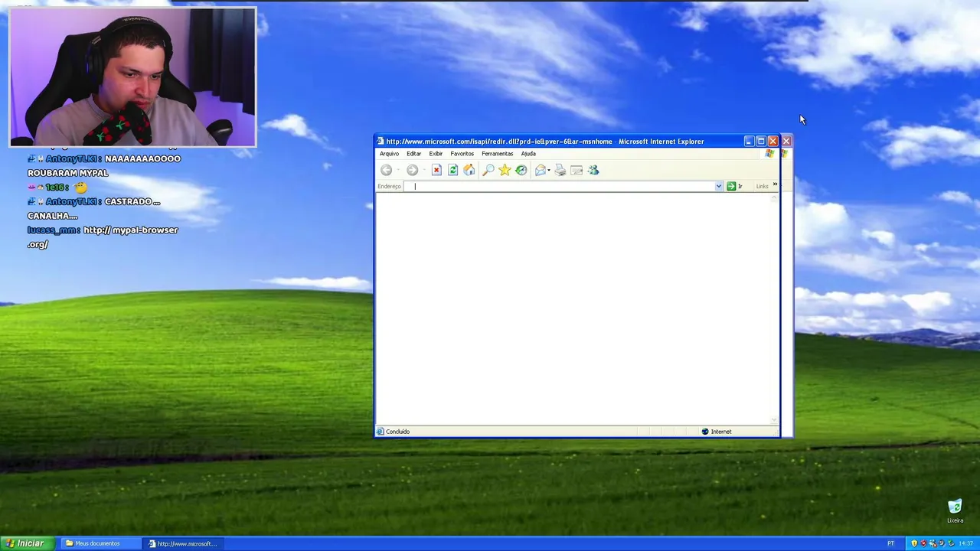Click the Concluído status bar text

click(397, 432)
